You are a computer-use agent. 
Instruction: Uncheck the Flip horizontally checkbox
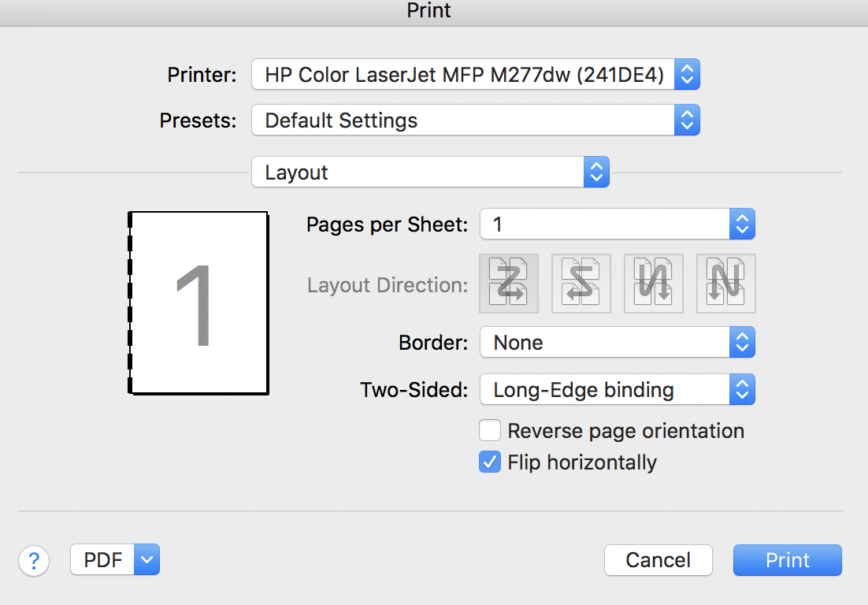tap(490, 462)
